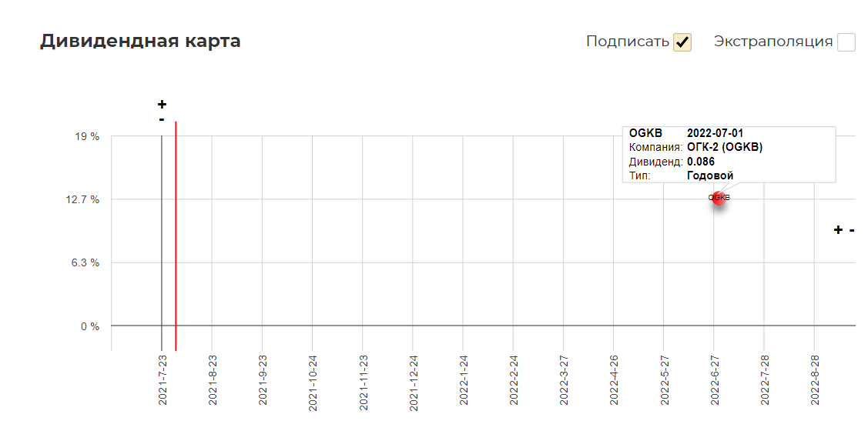Click the 2022-8-28 date axis label
This screenshot has width=868, height=421.
(814, 381)
